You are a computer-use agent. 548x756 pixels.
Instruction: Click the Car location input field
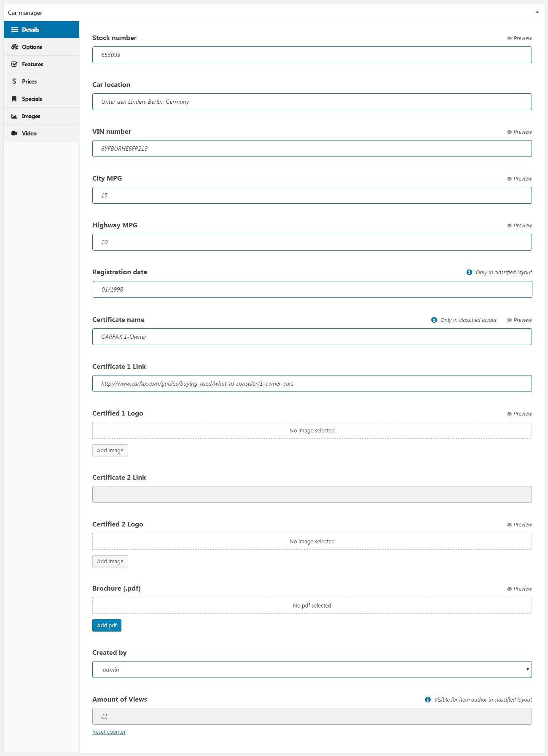(x=312, y=102)
